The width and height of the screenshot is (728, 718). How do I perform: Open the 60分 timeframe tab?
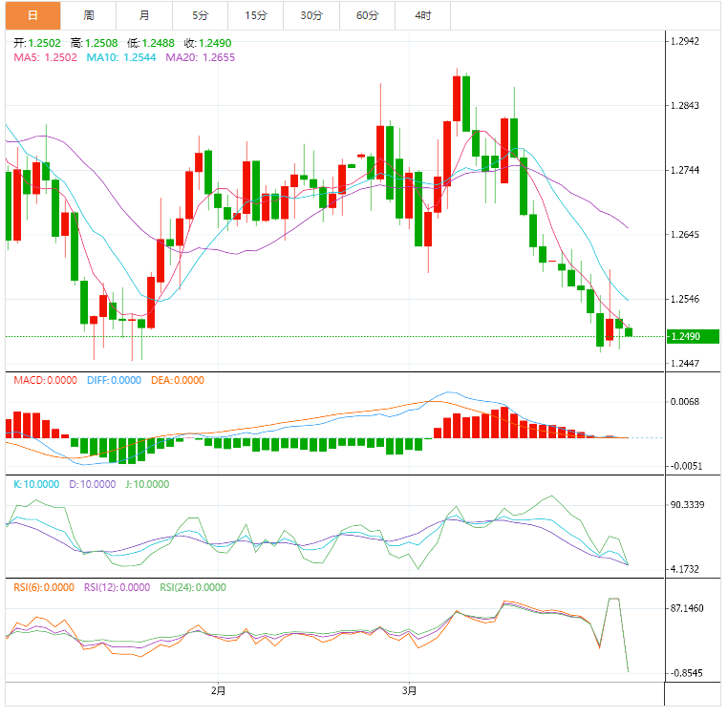[x=367, y=15]
